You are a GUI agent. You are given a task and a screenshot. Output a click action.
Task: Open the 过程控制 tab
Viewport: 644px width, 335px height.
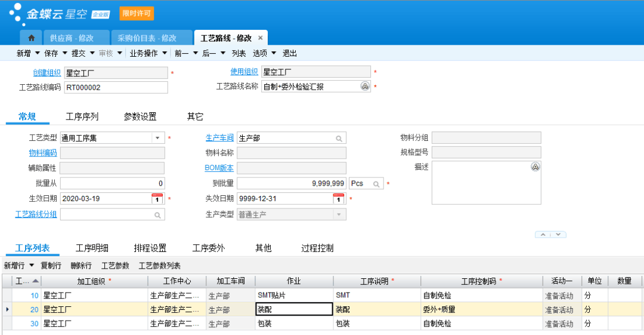coord(317,248)
